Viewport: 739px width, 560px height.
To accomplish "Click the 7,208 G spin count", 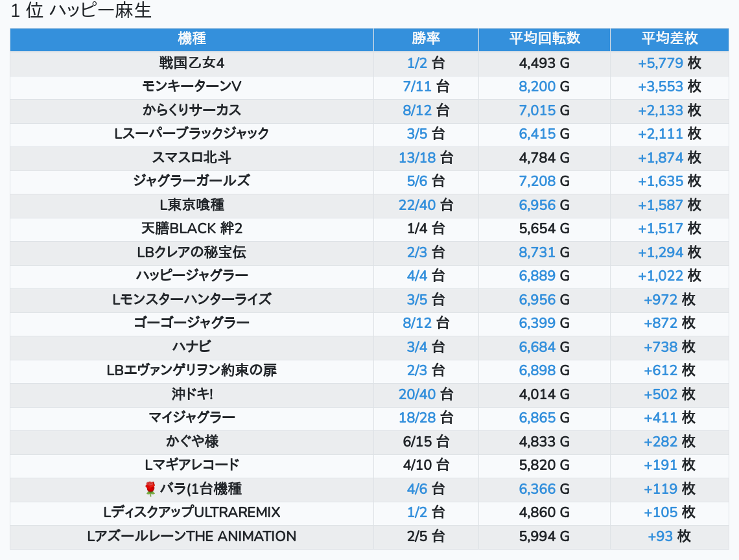I will (545, 181).
